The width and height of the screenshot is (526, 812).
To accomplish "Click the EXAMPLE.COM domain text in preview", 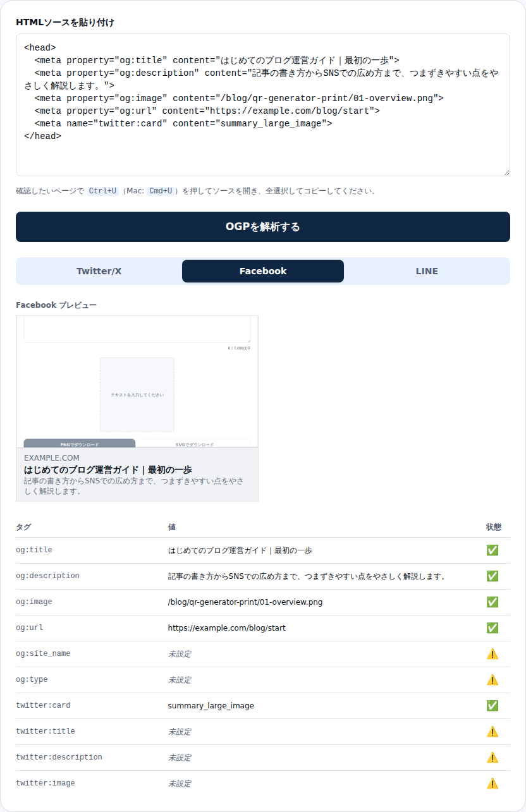I will point(52,458).
